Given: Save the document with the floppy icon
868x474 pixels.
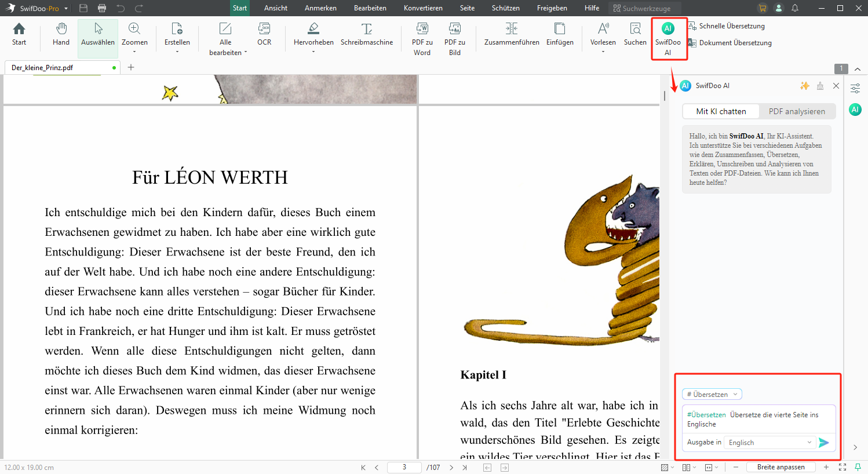Looking at the screenshot, I should coord(83,8).
